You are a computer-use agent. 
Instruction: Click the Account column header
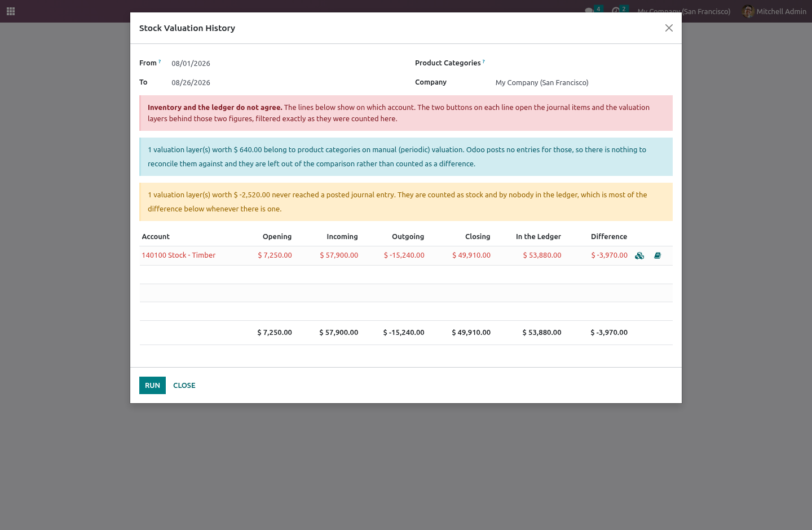pyautogui.click(x=156, y=237)
